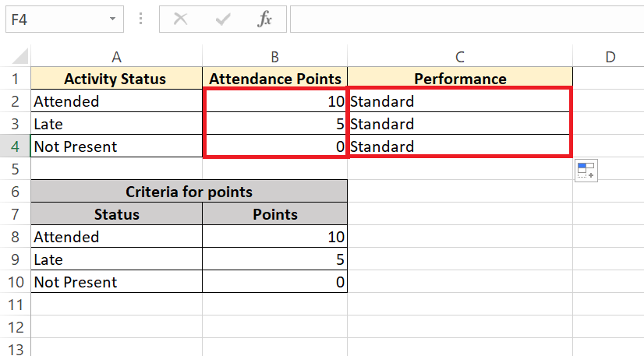Click into the formula bar text area
Viewport: 644px width, 356px height.
point(467,19)
